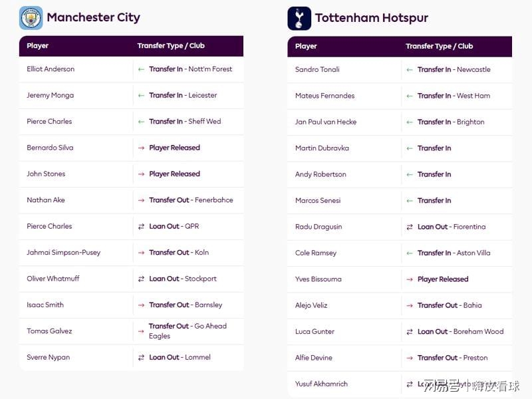Screen dimensions: 532x399
Task: Click the loan swap icon beside Sverre Nypan
Action: coord(141,358)
